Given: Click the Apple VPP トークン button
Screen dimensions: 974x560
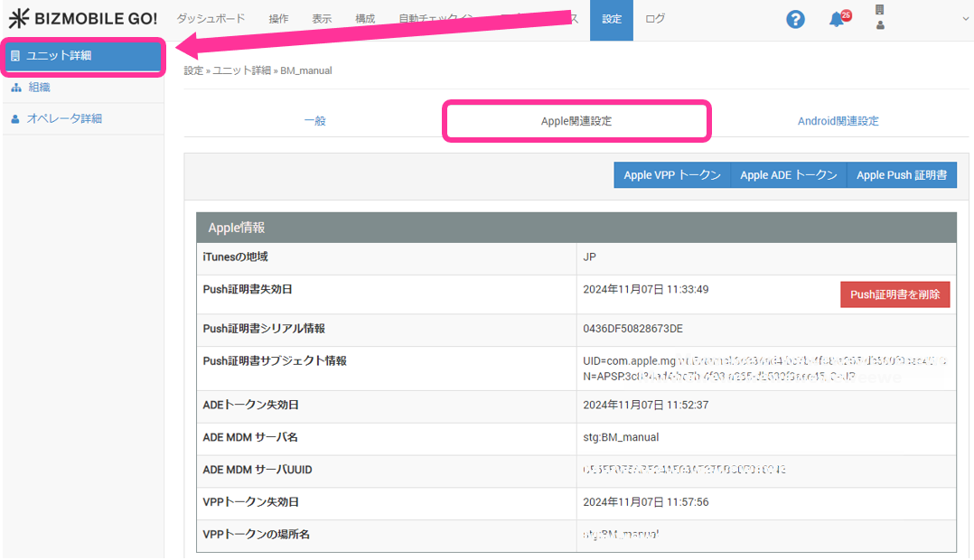Looking at the screenshot, I should (672, 175).
